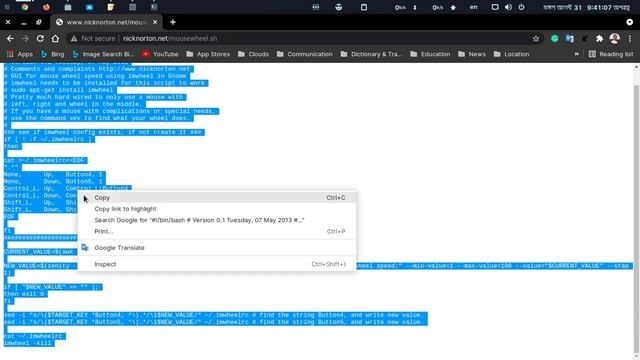This screenshot has width=640, height=360.
Task: Open the volume control in system tray
Action: click(x=508, y=7)
